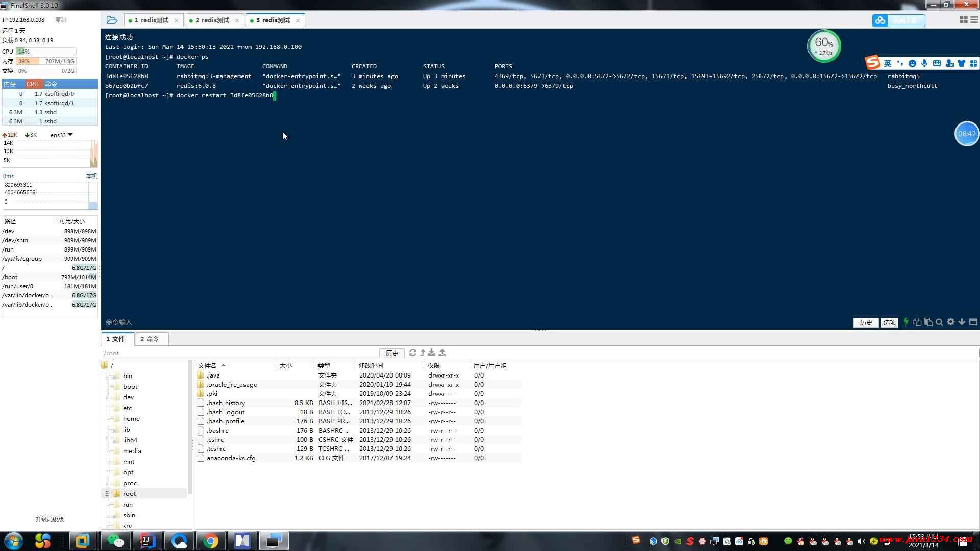Select the etc folder in tree

tap(127, 408)
